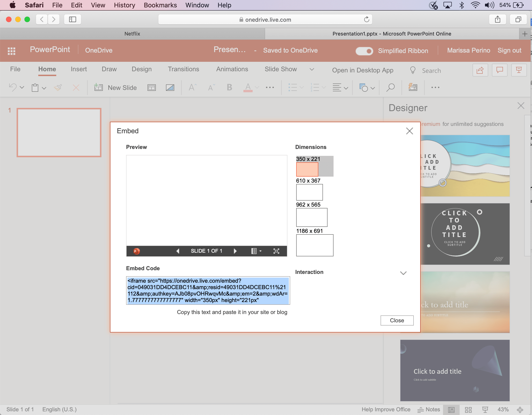Select the 1186 x 691 dimension option
Screen dimensions: 532x415
(314, 245)
